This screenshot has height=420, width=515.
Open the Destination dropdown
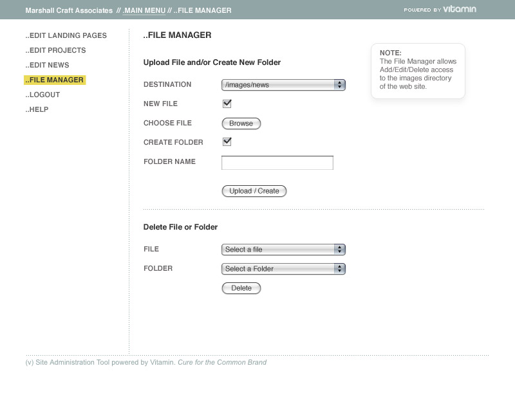point(283,85)
